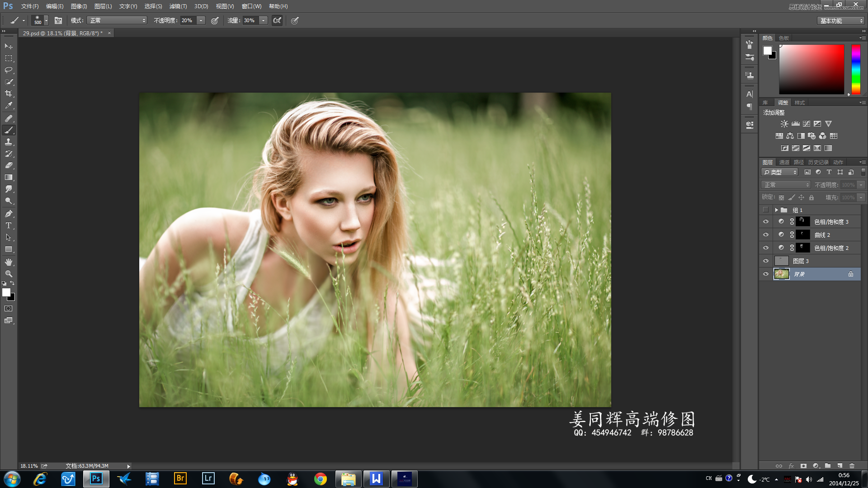Open the brush 模式 dropdown
868x488 pixels.
pos(117,20)
